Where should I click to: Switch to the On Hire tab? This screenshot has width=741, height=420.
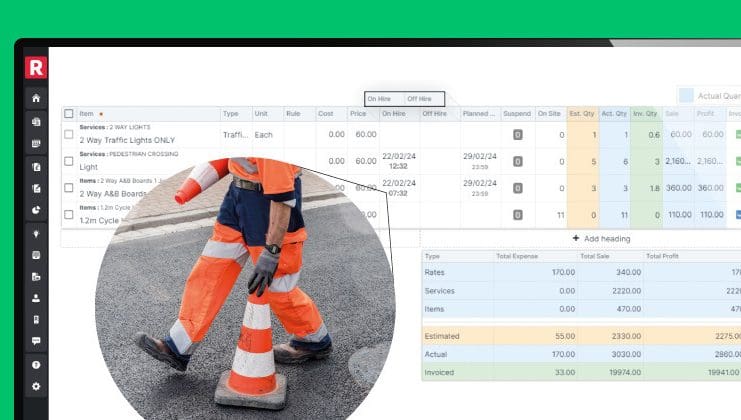pos(384,98)
